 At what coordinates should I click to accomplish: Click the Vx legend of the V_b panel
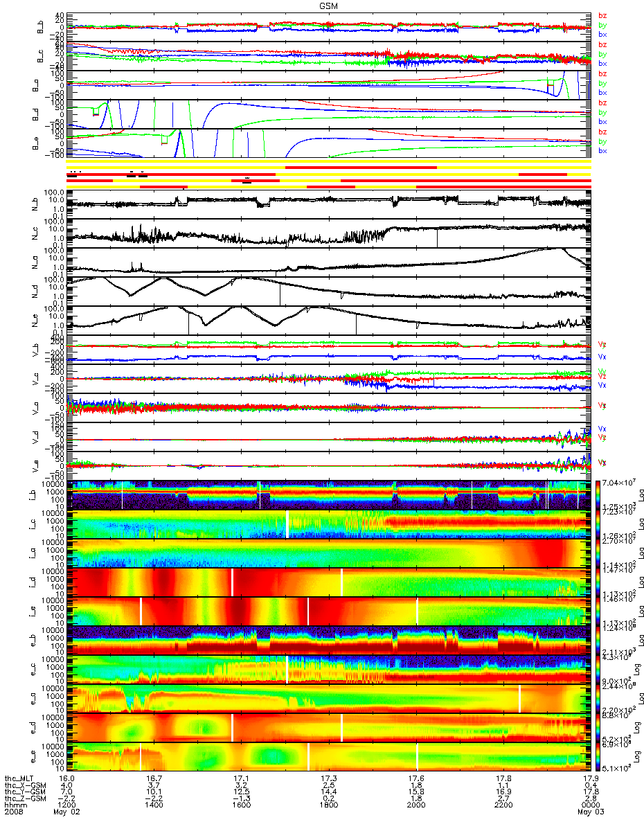coord(602,357)
